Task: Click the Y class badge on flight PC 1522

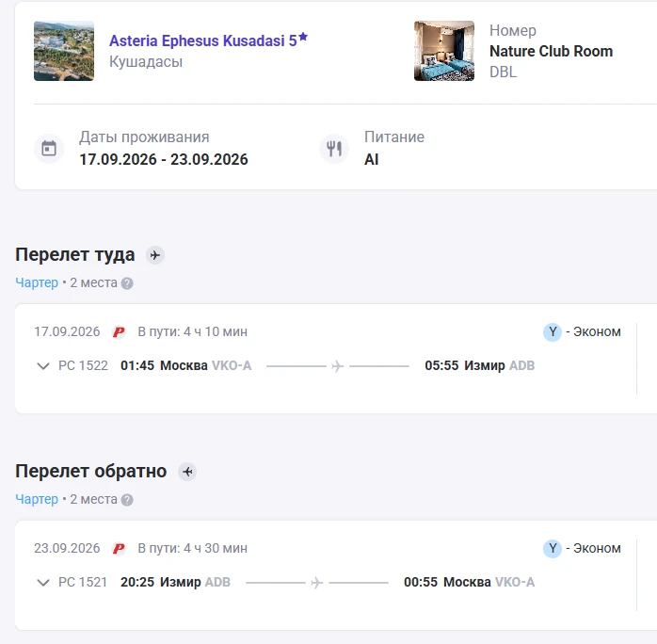Action: pos(553,332)
